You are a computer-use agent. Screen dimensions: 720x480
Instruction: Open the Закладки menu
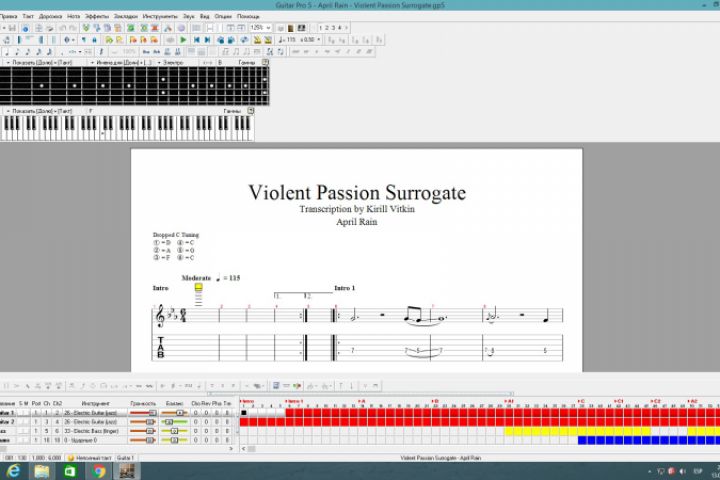[126, 16]
